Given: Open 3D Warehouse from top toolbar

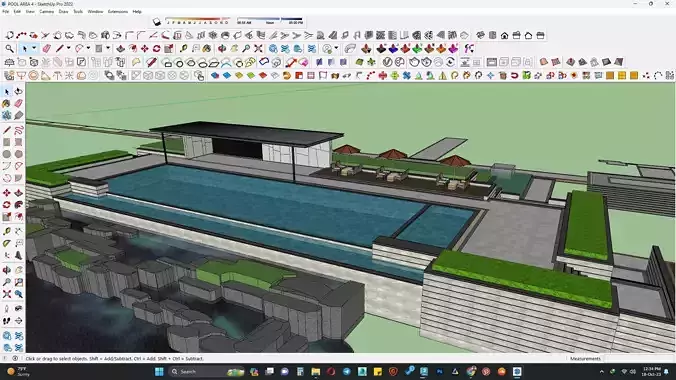Looking at the screenshot, I should tap(273, 48).
